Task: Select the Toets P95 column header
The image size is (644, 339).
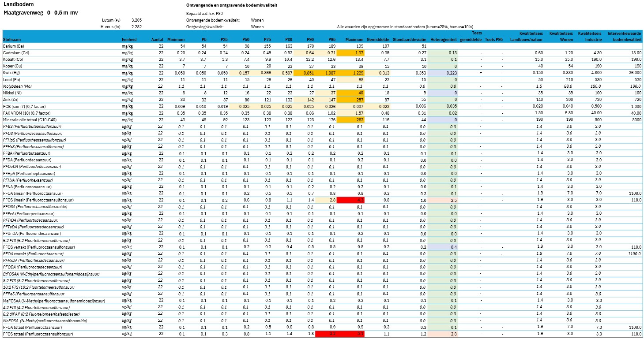Action: [493, 40]
